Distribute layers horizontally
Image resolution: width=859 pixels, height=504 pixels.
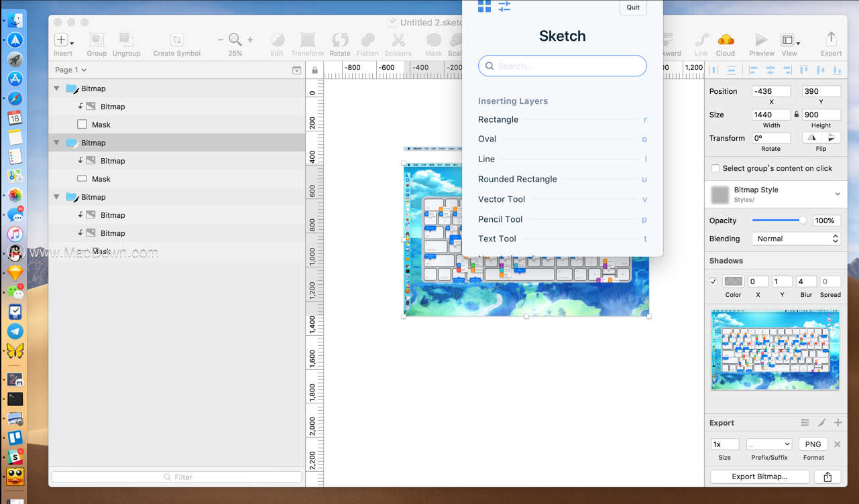[x=713, y=70]
